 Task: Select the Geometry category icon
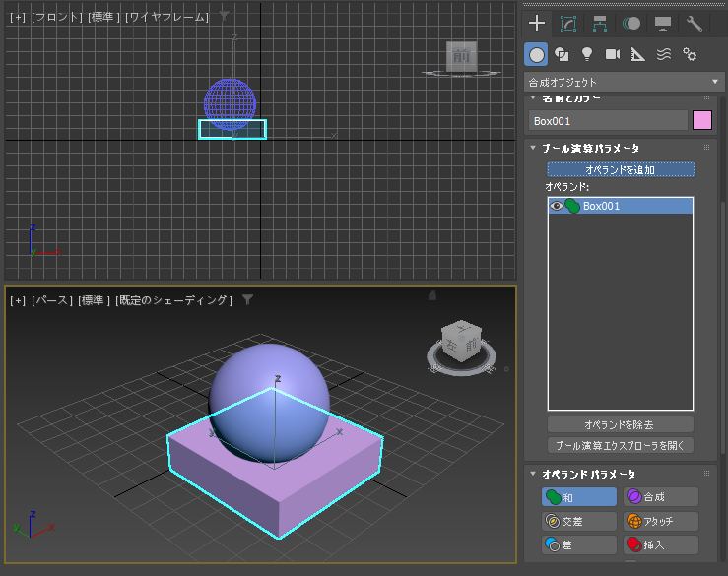tap(536, 55)
